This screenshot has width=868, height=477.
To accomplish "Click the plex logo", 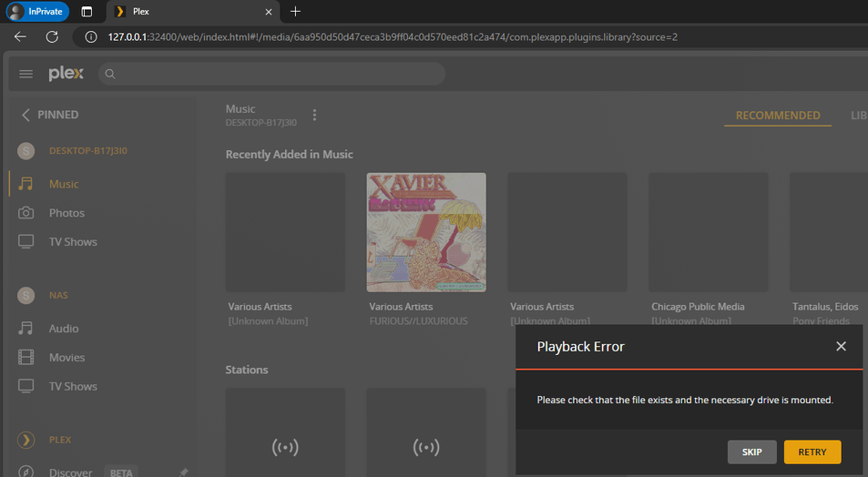I will (x=66, y=74).
